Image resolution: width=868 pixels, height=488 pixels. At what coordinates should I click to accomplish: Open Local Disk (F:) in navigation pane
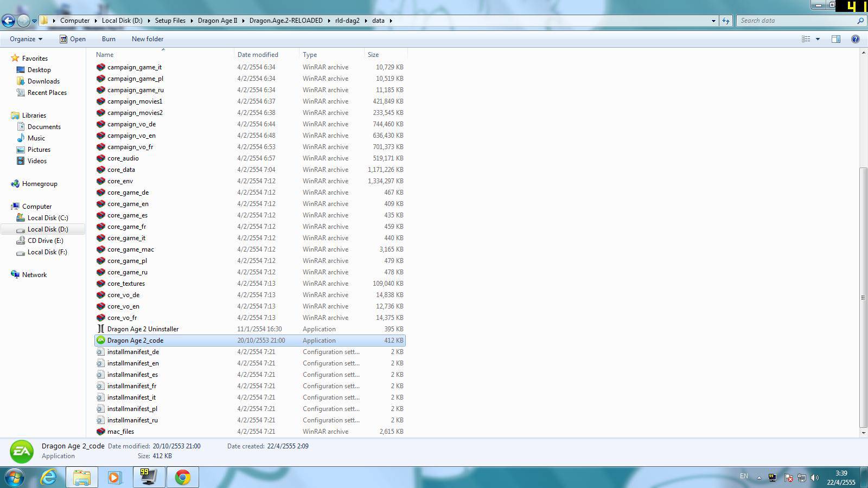(x=47, y=252)
